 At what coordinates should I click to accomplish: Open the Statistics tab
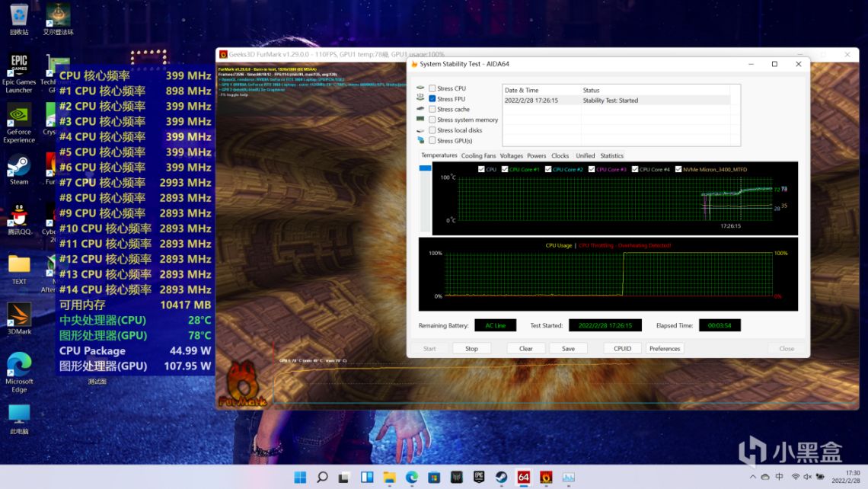611,155
